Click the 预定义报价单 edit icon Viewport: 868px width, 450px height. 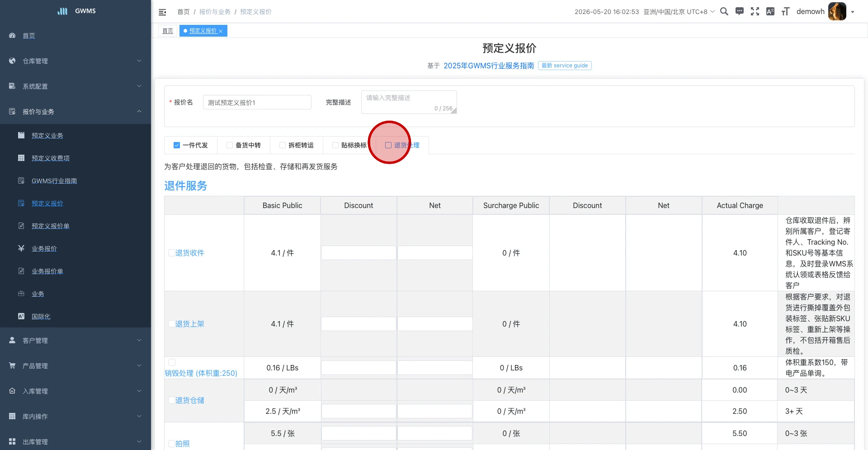[21, 226]
